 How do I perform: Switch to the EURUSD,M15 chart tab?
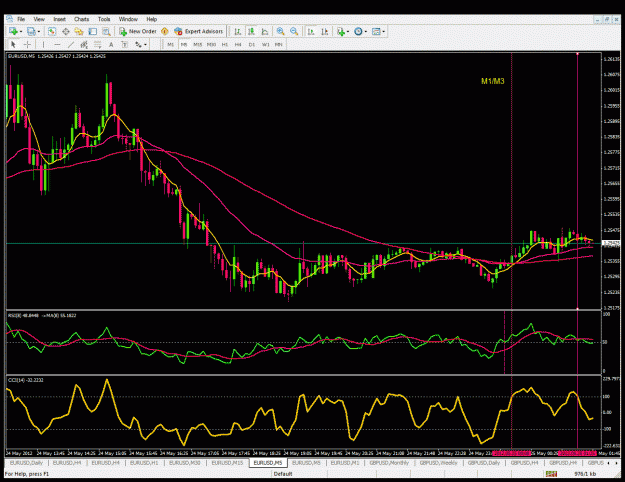coord(227,463)
